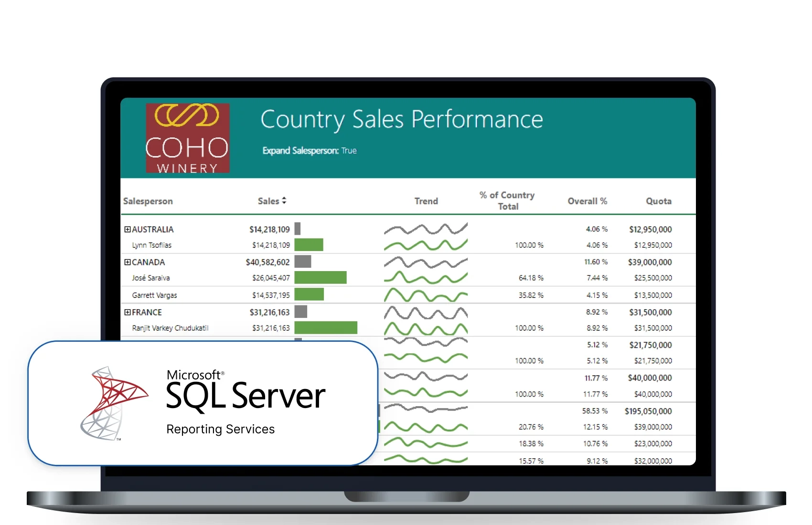The height and width of the screenshot is (525, 812).
Task: Click Australia quota $12,950,000 bold value
Action: coord(651,230)
